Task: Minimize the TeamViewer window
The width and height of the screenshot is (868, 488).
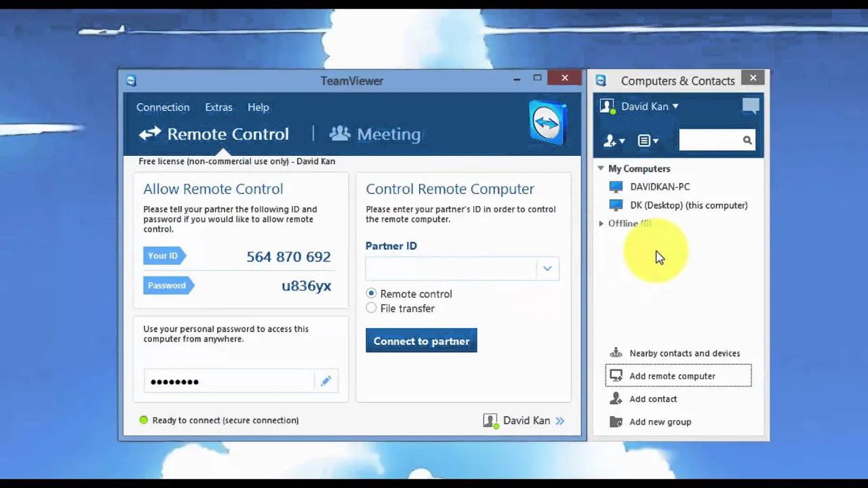Action: pyautogui.click(x=517, y=79)
